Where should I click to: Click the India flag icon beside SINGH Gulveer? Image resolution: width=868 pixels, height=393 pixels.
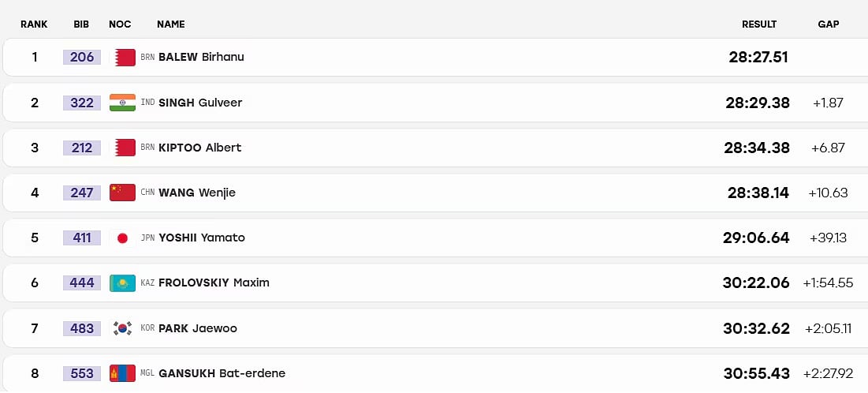pyautogui.click(x=122, y=103)
